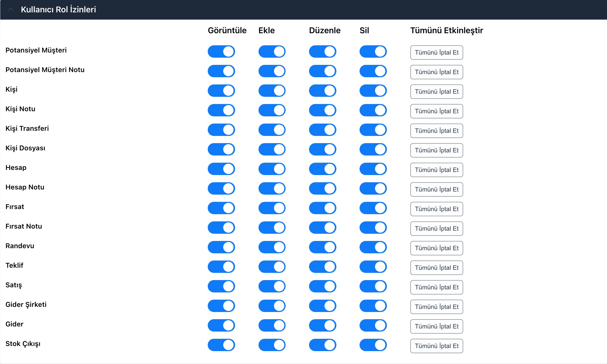Click Tümünü İptal Et in Kişi row
The width and height of the screenshot is (607, 364).
(437, 92)
